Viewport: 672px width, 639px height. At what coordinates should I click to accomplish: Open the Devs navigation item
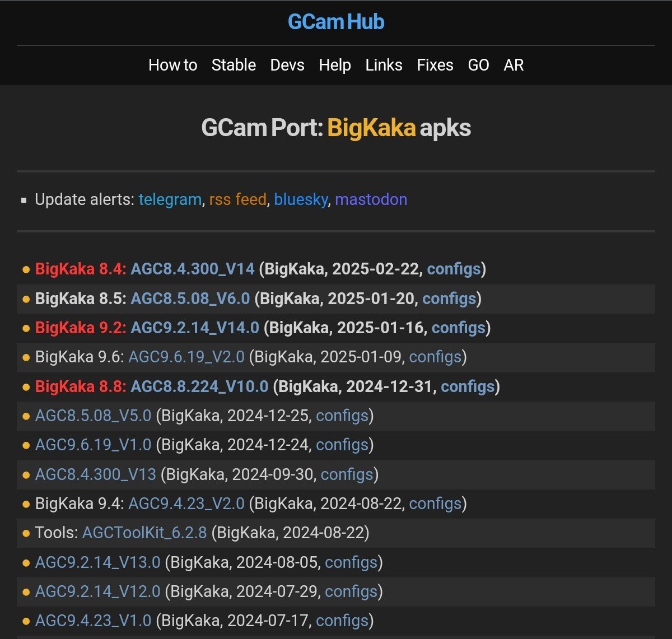coord(287,66)
